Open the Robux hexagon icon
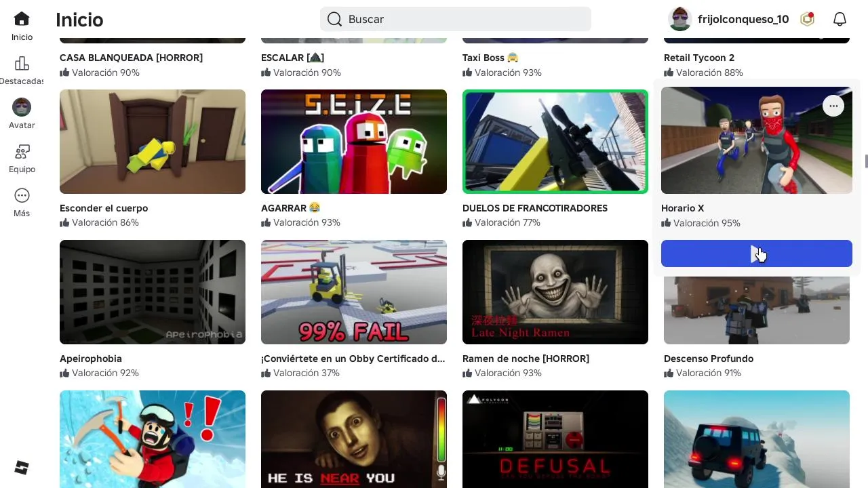The width and height of the screenshot is (868, 488). tap(807, 19)
